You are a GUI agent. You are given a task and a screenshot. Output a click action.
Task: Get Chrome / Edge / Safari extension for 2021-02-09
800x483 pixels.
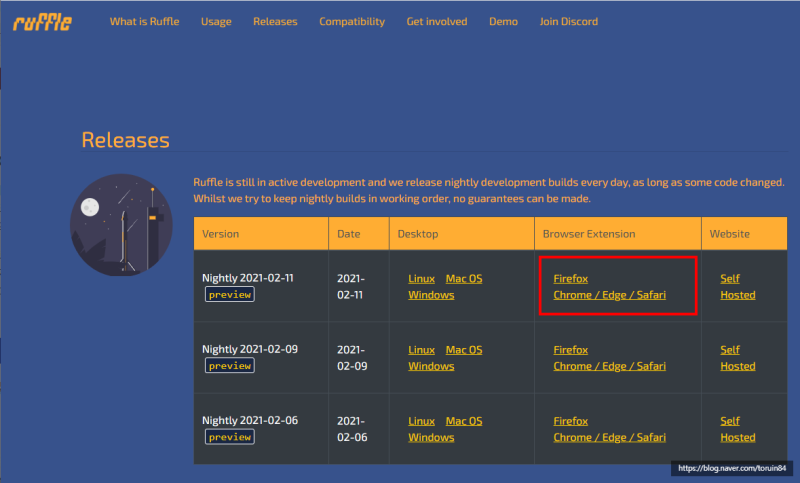610,366
